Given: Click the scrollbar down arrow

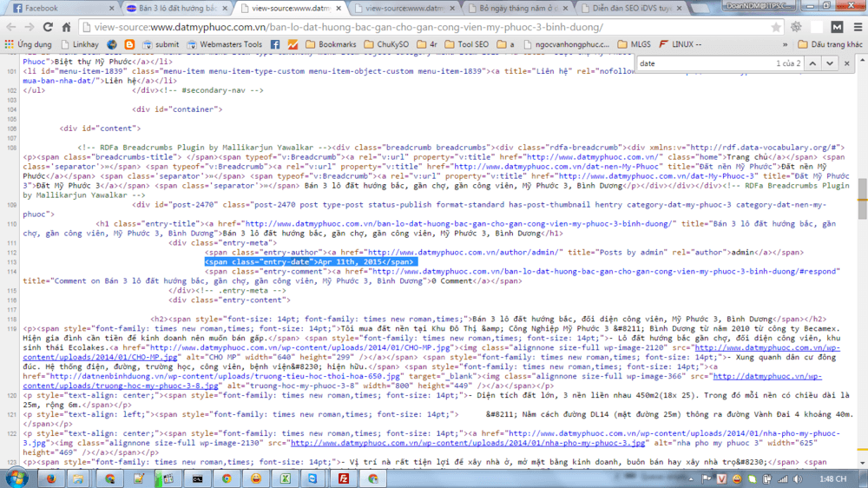Looking at the screenshot, I should [862, 463].
